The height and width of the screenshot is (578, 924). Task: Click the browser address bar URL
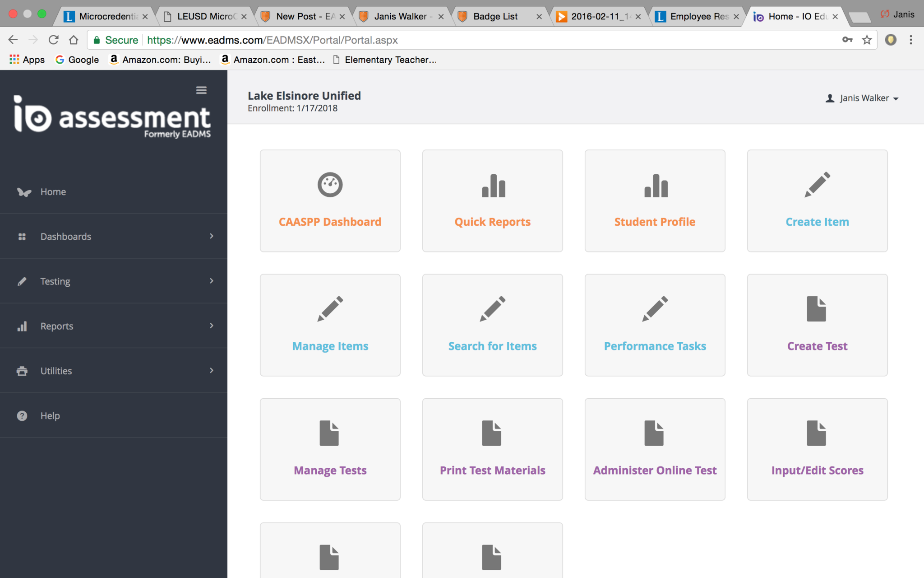[x=272, y=40]
